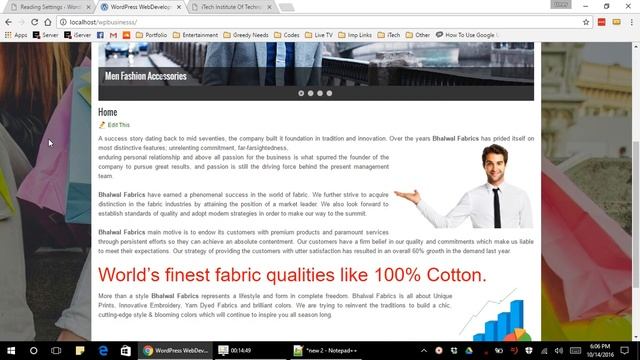Open the Windows Store taskbar icon
The height and width of the screenshot is (360, 640).
(126, 351)
